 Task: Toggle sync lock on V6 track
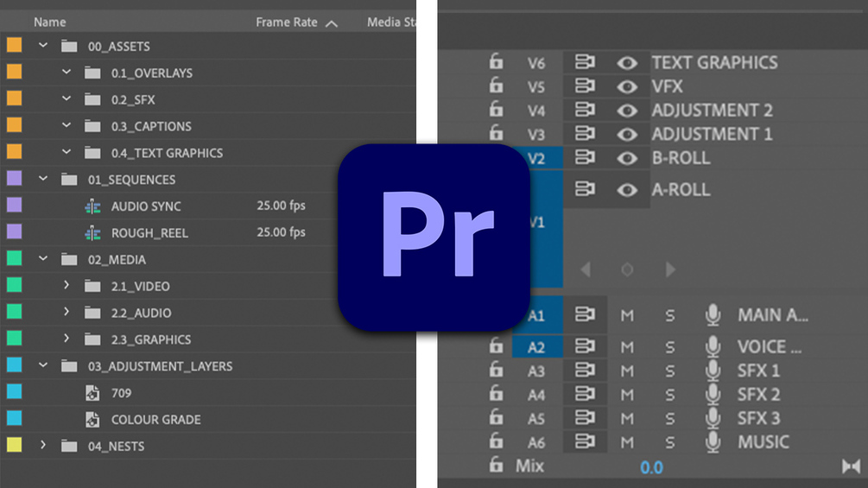585,62
